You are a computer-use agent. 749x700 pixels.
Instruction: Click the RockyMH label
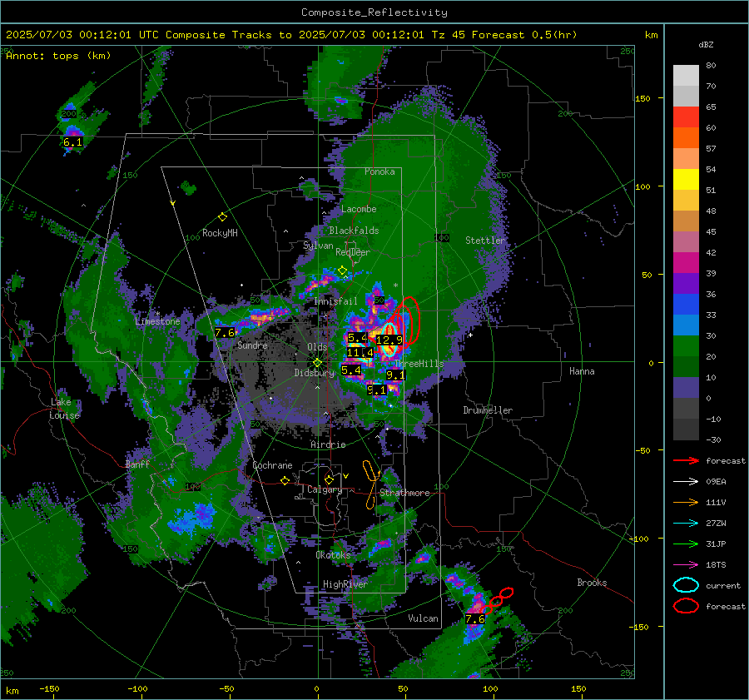220,233
